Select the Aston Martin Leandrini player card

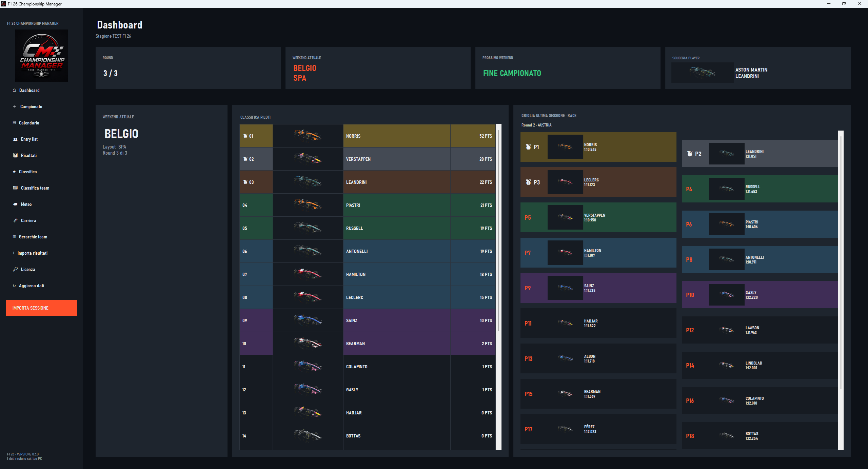(x=758, y=68)
